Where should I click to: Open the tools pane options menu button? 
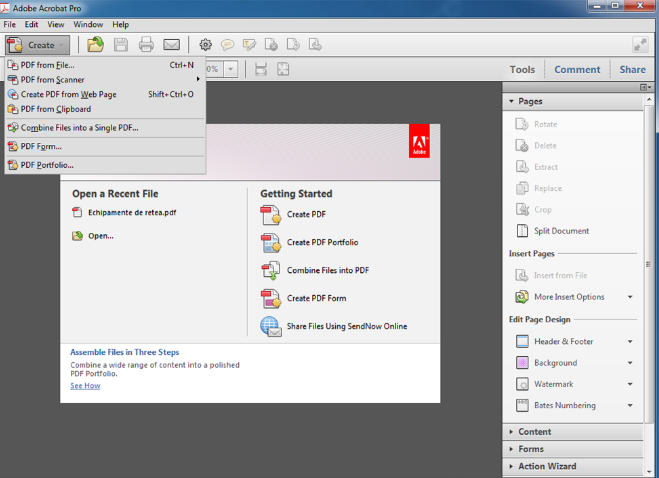pos(645,87)
